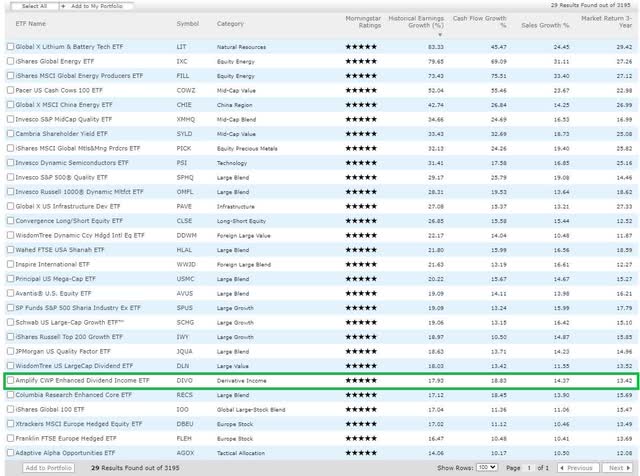This screenshot has width=640, height=476.
Task: Check the Adaptive Alpha Opportunities ETF box
Action: [x=11, y=453]
